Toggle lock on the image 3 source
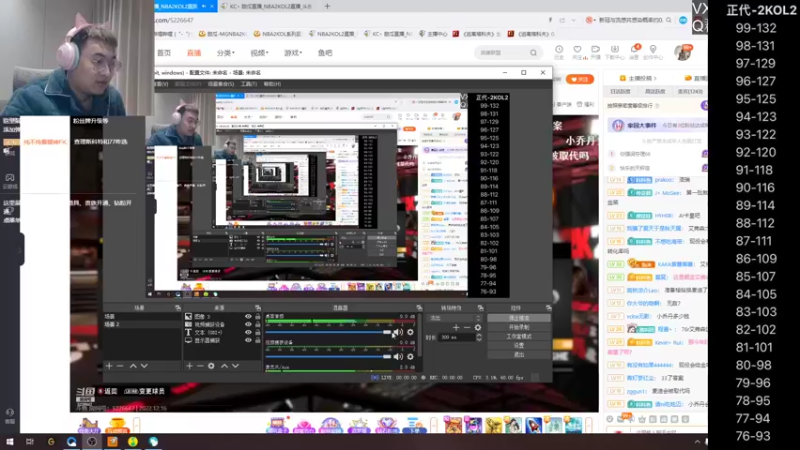The height and width of the screenshot is (450, 800). [x=258, y=316]
